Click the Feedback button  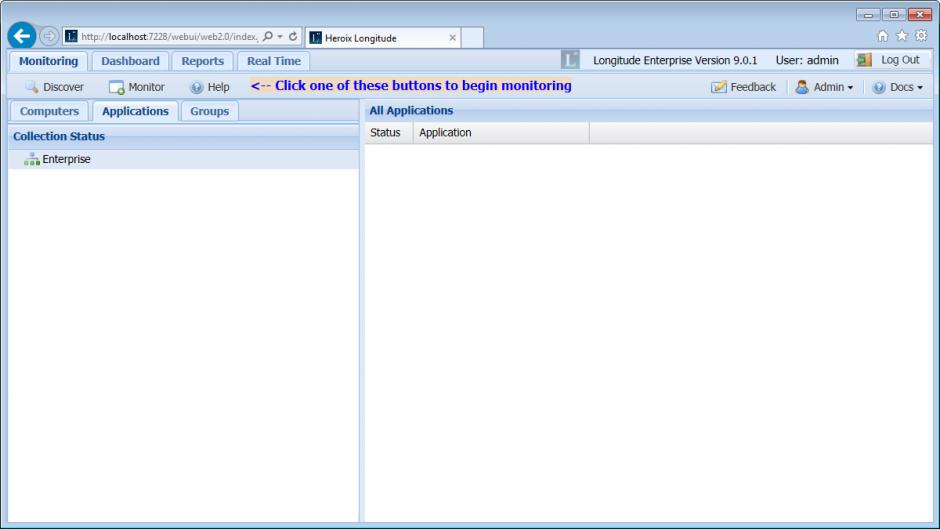point(743,88)
